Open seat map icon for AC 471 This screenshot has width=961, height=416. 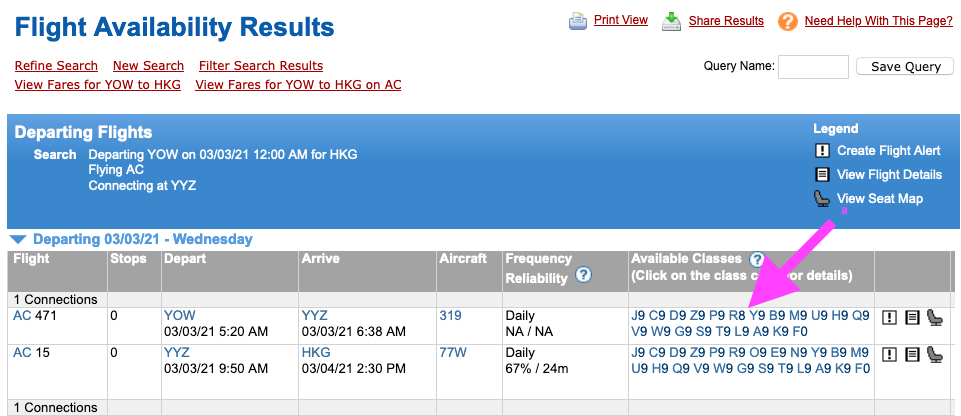pyautogui.click(x=934, y=317)
